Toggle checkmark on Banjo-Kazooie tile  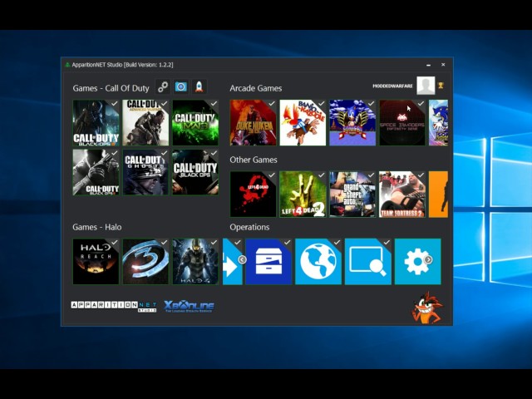[322, 103]
